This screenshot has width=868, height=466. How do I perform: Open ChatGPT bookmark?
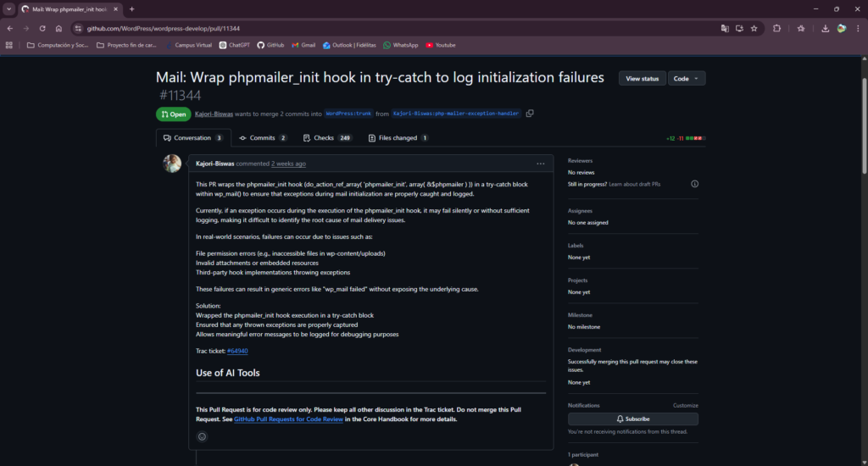click(234, 46)
